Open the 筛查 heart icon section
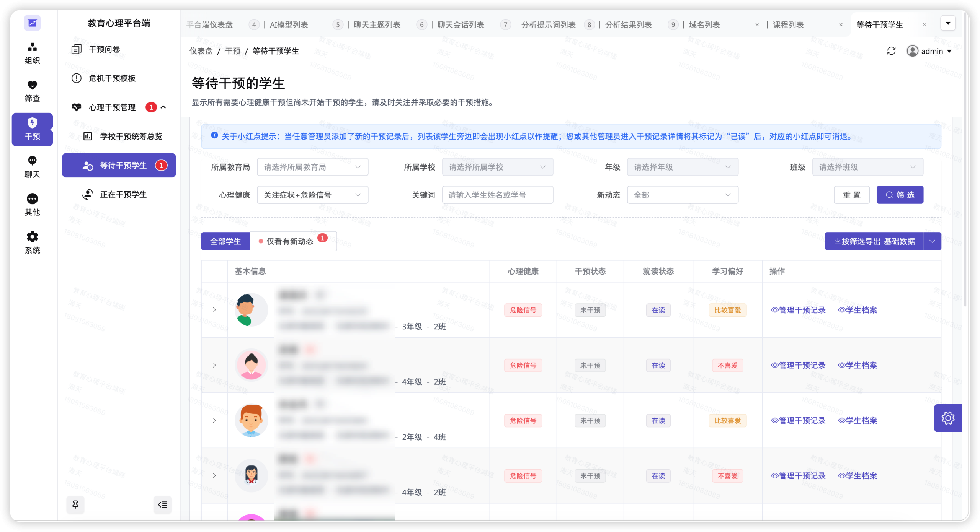 pyautogui.click(x=32, y=91)
